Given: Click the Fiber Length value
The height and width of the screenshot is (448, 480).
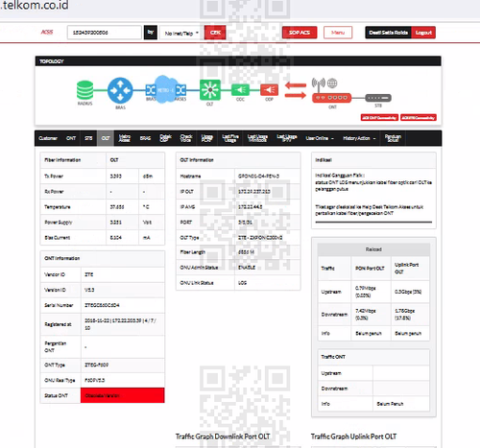Looking at the screenshot, I should (246, 252).
